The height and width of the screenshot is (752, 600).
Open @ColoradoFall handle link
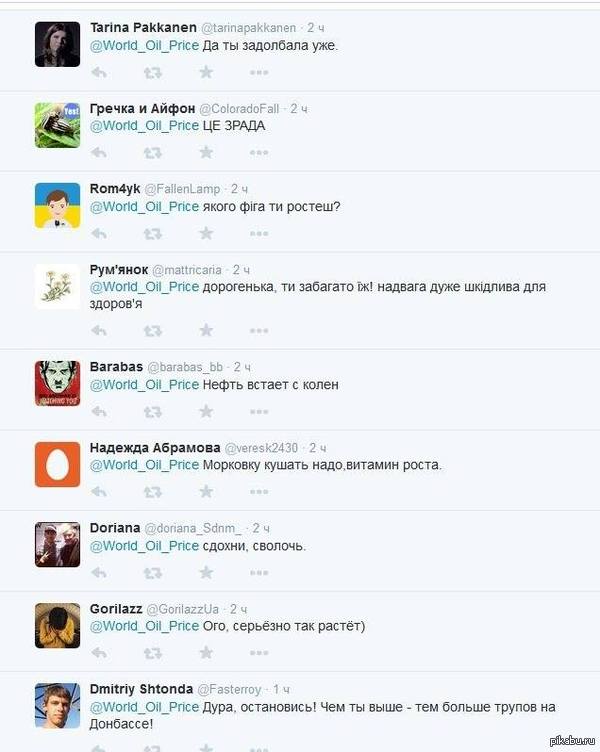pos(239,109)
